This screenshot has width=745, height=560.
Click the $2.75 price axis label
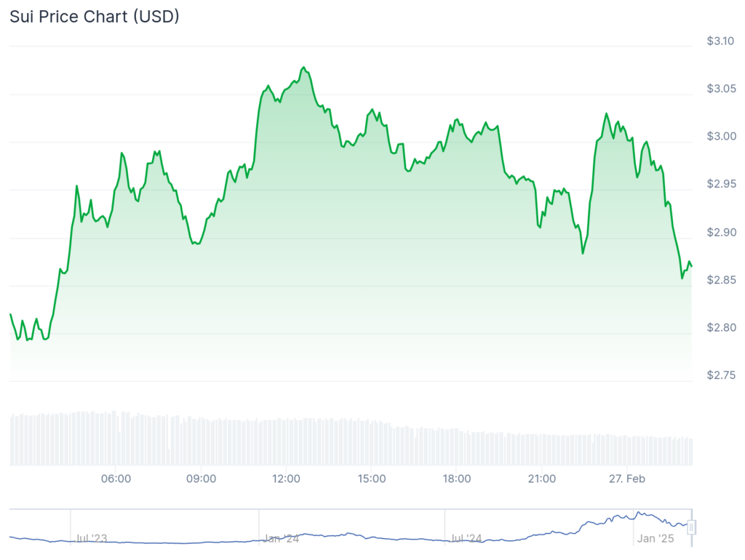point(720,375)
